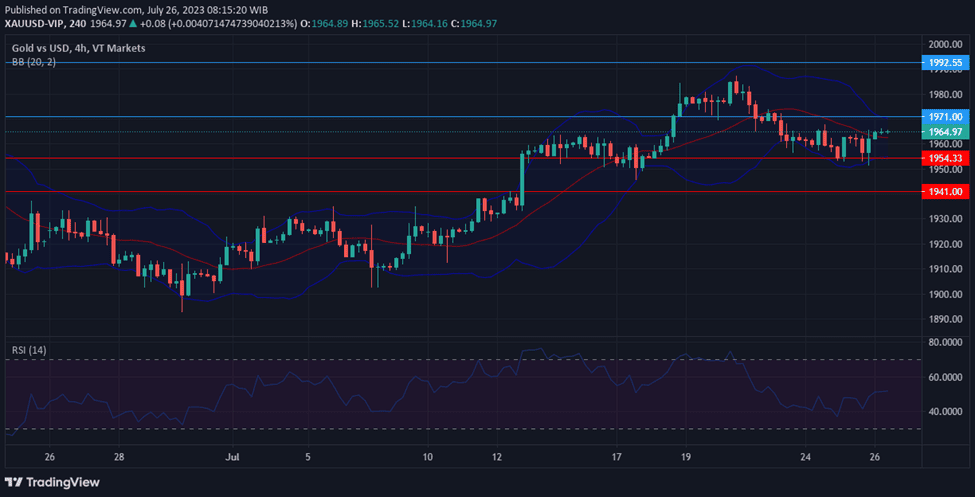This screenshot has width=975, height=497.
Task: Click the 19 date label on time axis
Action: point(684,456)
